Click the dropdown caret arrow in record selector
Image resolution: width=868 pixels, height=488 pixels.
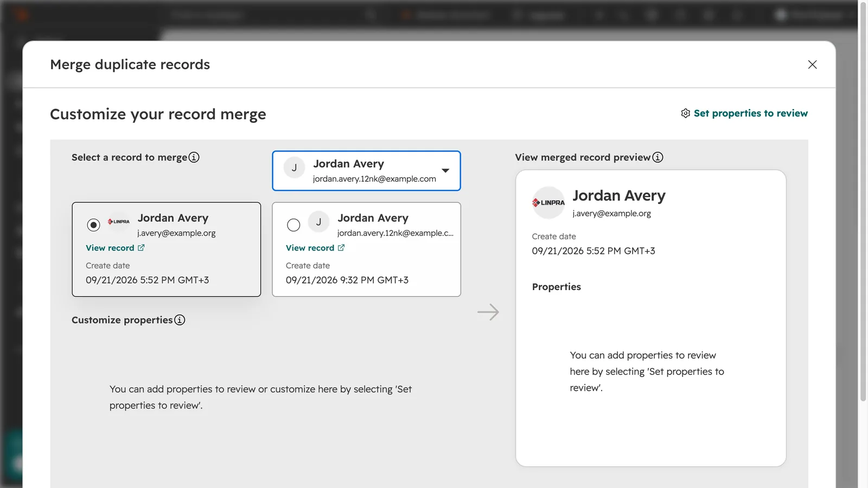(x=445, y=170)
